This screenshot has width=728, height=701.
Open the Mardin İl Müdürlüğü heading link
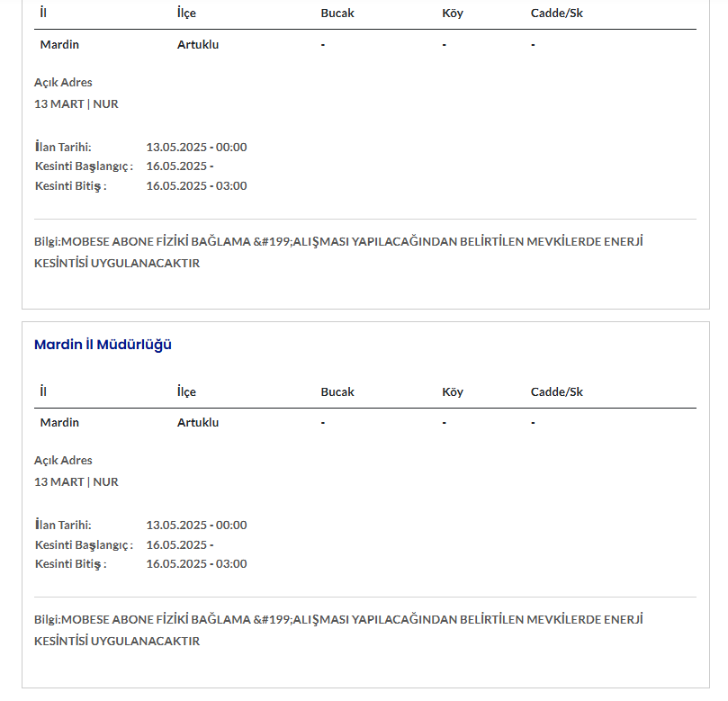click(103, 345)
